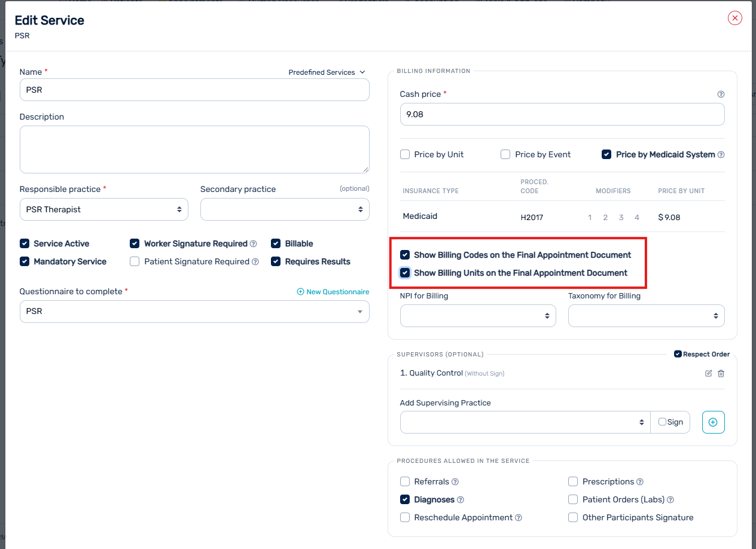The width and height of the screenshot is (756, 549).
Task: Toggle the Respect Order checkbox
Action: point(678,354)
